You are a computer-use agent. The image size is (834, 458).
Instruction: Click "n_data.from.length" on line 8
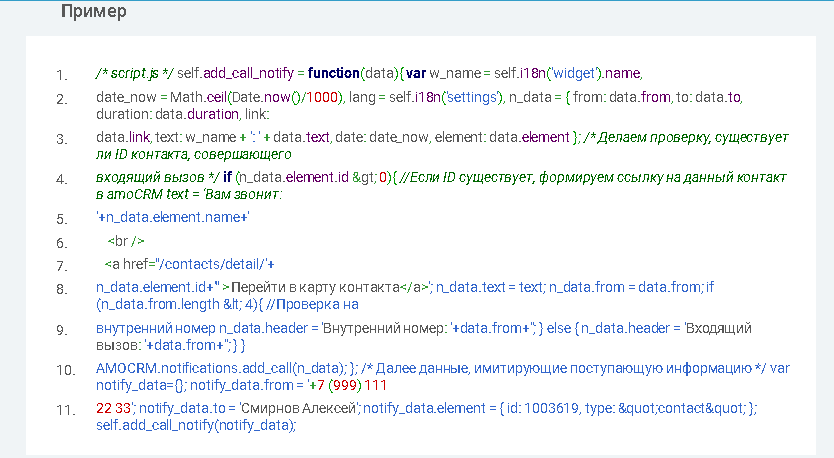160,304
